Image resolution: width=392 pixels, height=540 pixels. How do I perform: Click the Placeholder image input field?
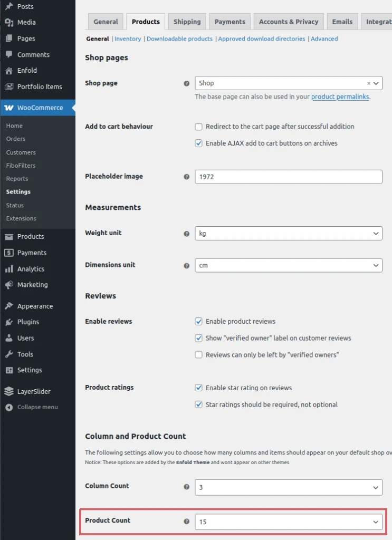pyautogui.click(x=288, y=177)
